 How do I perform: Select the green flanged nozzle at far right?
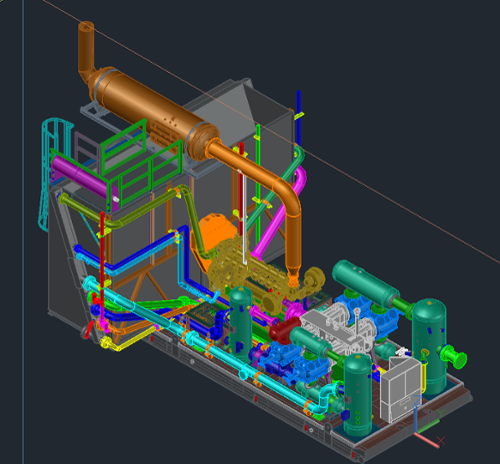[454, 357]
